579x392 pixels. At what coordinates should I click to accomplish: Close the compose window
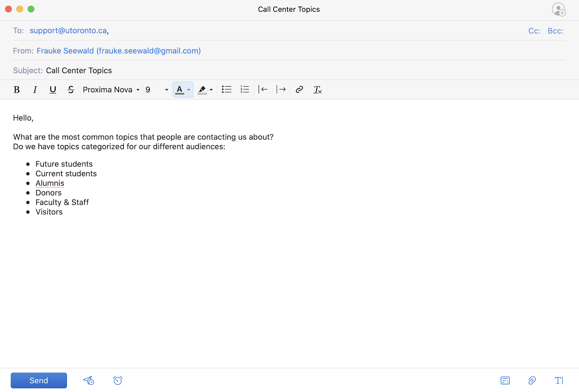(8, 9)
